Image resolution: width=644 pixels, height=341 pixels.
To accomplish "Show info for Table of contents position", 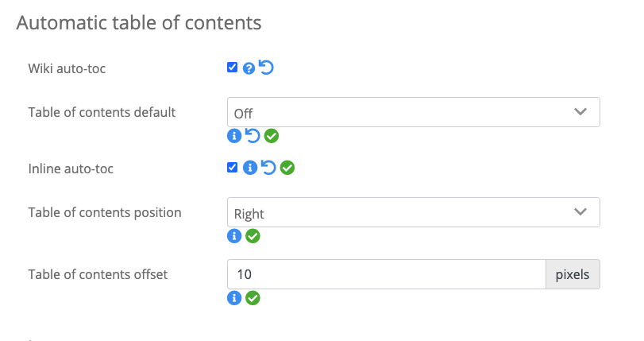I will (234, 236).
